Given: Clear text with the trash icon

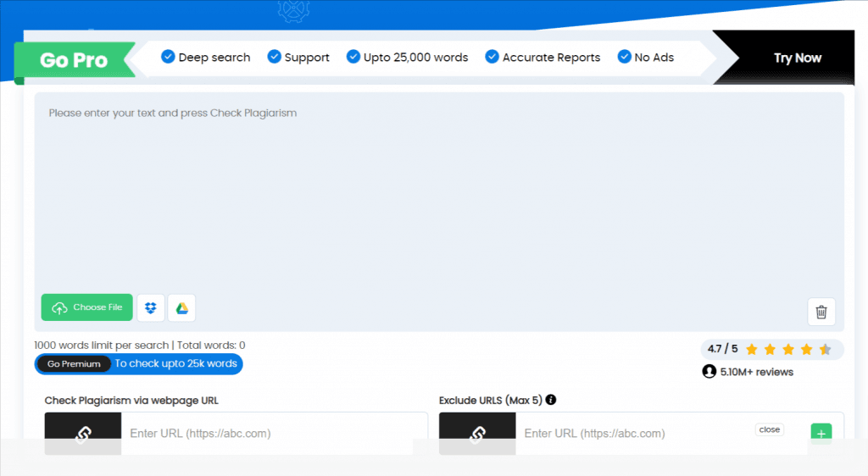Looking at the screenshot, I should (821, 312).
